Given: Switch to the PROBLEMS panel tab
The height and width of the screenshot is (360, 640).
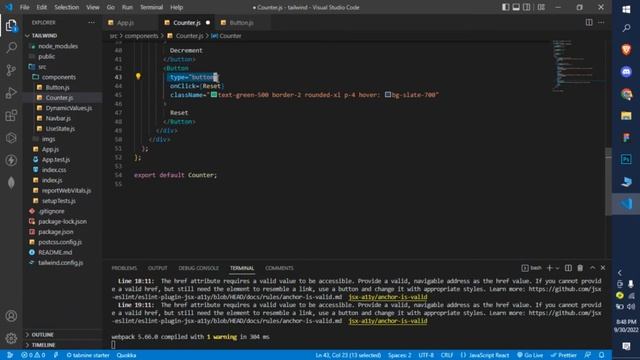Looking at the screenshot, I should tap(124, 268).
